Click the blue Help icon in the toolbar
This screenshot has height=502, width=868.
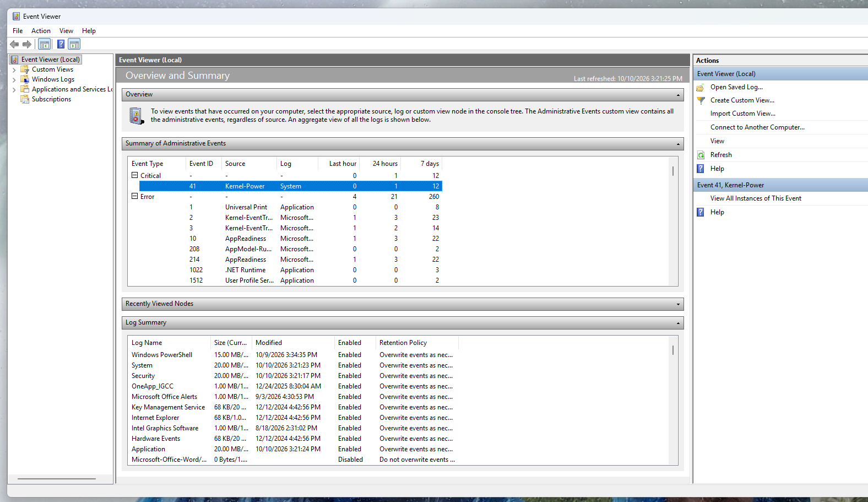[x=61, y=44]
